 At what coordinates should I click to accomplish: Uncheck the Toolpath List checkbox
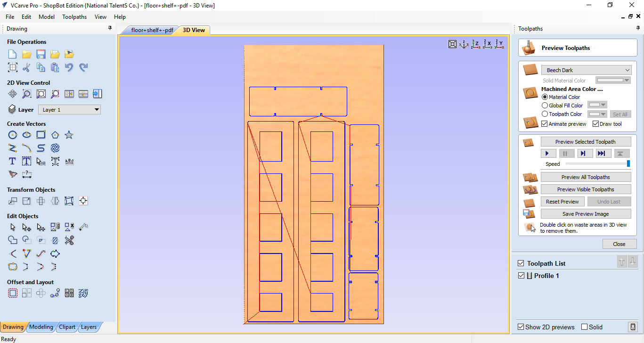click(521, 263)
